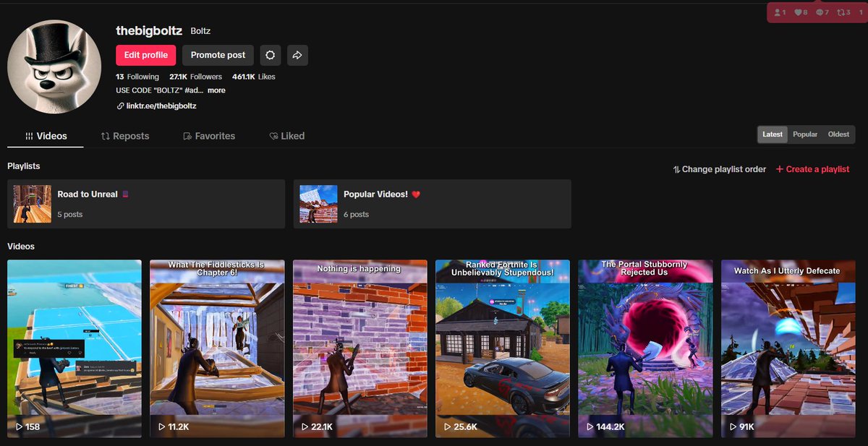The height and width of the screenshot is (446, 868).
Task: Click the play icon beside 22.1K
Action: tap(305, 427)
